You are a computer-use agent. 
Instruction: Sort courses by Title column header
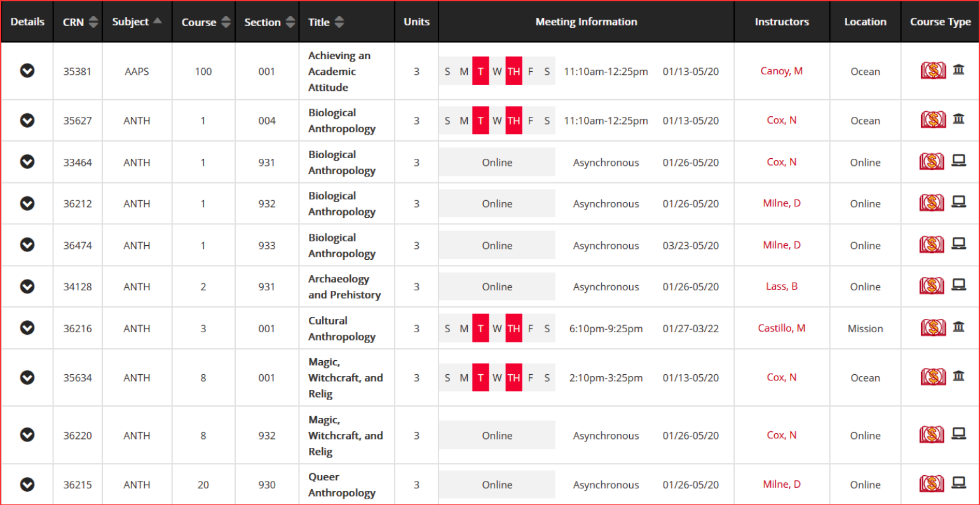pos(326,22)
